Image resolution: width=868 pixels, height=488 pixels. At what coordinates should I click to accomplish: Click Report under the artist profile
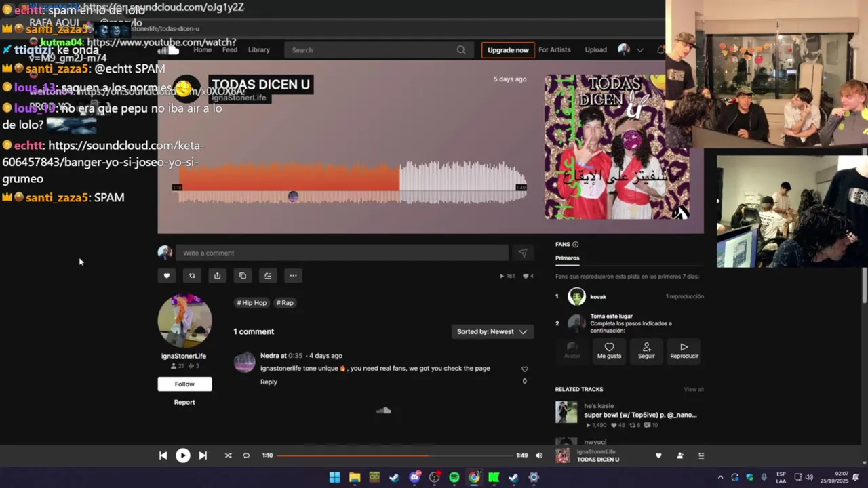(184, 402)
